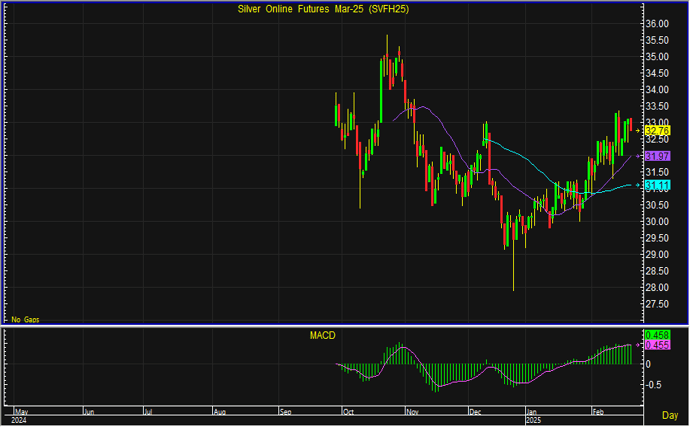Click the cyan arrow marker beside 31.11

tap(639, 185)
